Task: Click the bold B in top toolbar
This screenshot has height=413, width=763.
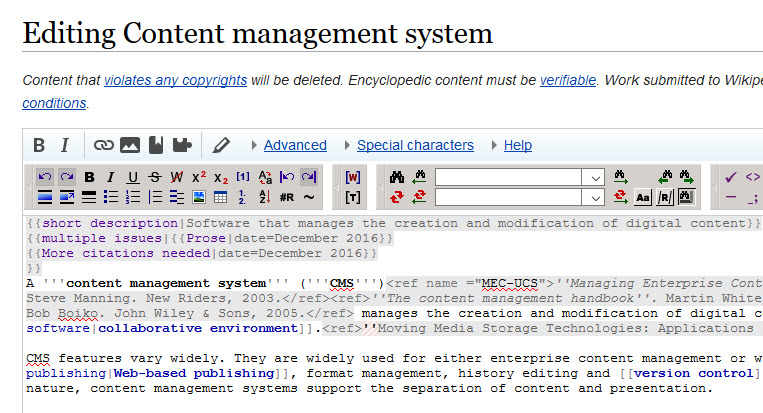Action: tap(39, 145)
